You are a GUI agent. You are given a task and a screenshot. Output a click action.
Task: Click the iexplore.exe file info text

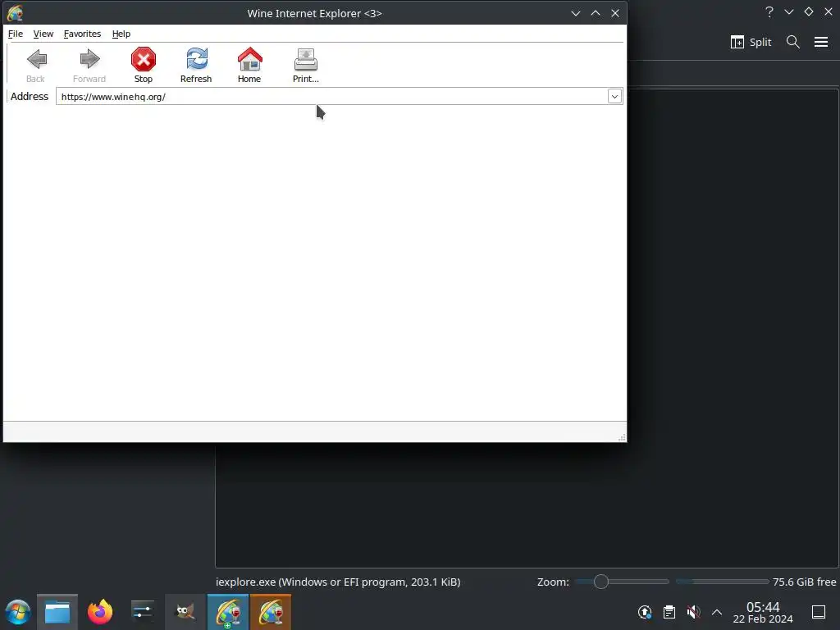coord(338,582)
